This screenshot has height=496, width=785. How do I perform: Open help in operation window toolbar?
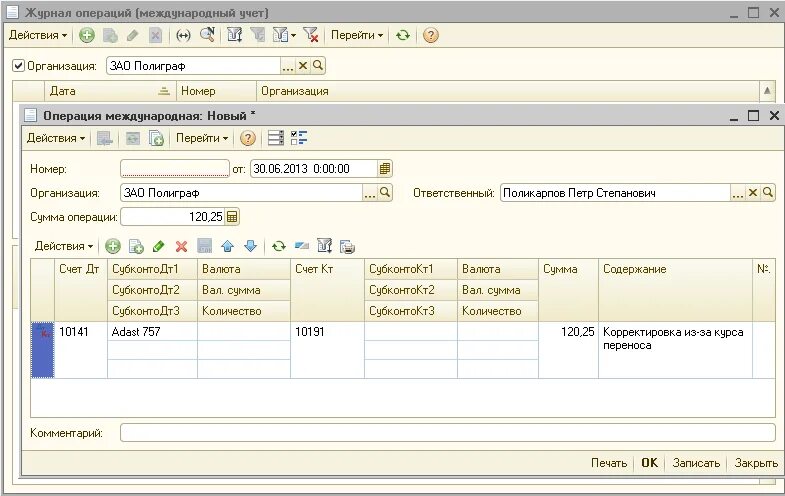[x=248, y=138]
